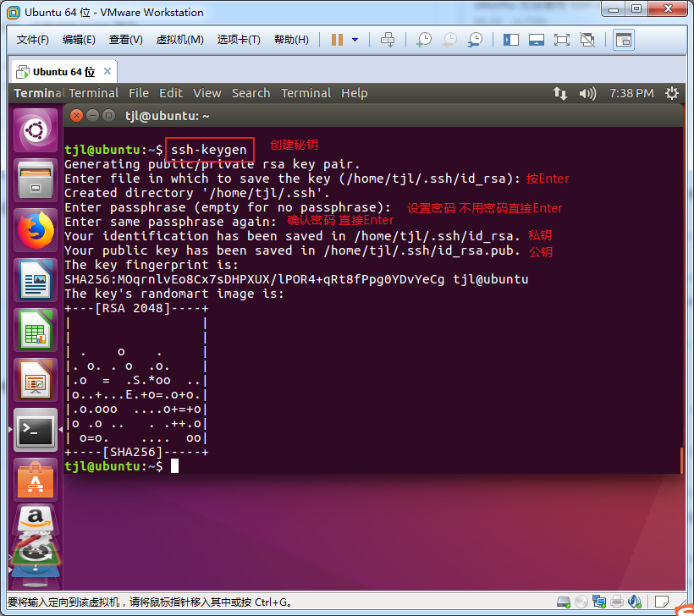Click send Ctrl+Alt+Del toolbar icon

(x=388, y=40)
